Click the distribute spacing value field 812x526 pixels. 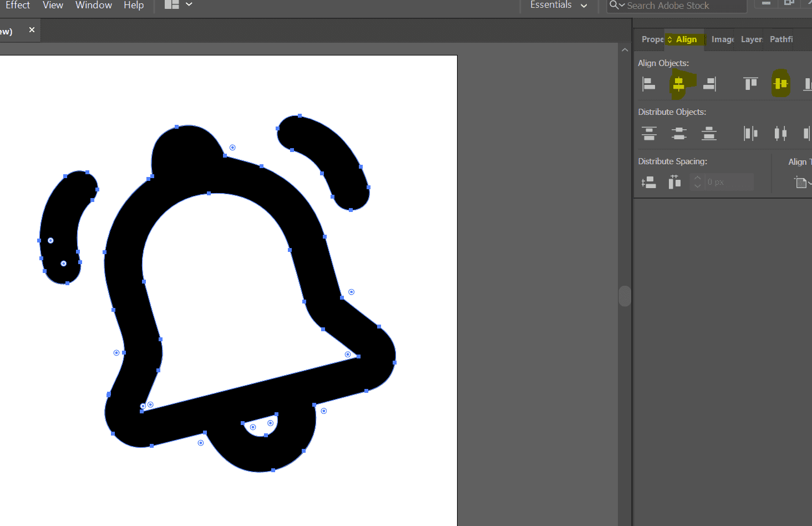point(729,182)
